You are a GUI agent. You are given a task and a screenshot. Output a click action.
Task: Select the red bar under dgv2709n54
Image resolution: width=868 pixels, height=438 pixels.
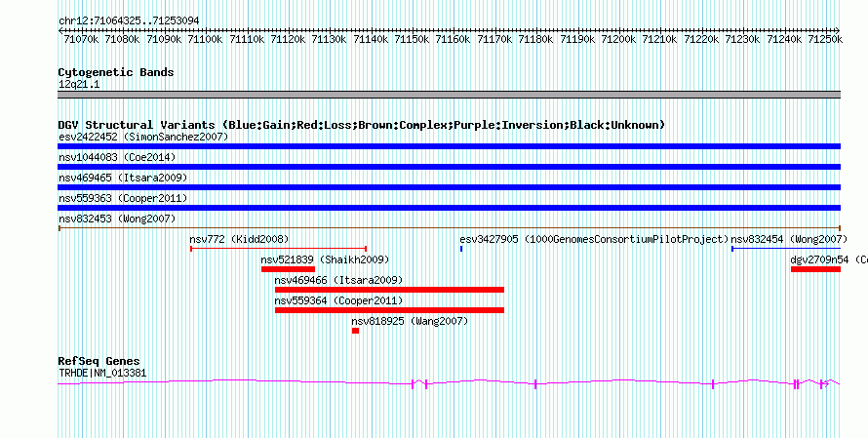[x=815, y=269]
